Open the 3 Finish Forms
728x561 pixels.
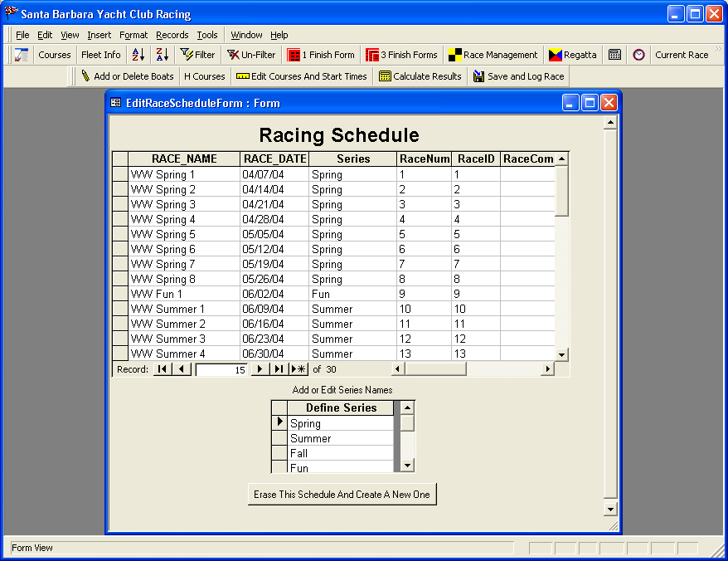pyautogui.click(x=401, y=55)
